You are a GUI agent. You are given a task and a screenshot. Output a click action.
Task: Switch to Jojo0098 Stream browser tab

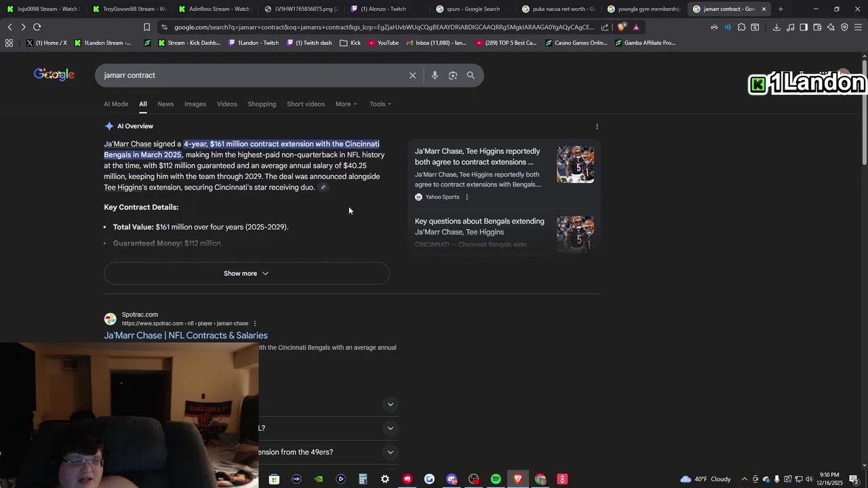click(x=43, y=9)
